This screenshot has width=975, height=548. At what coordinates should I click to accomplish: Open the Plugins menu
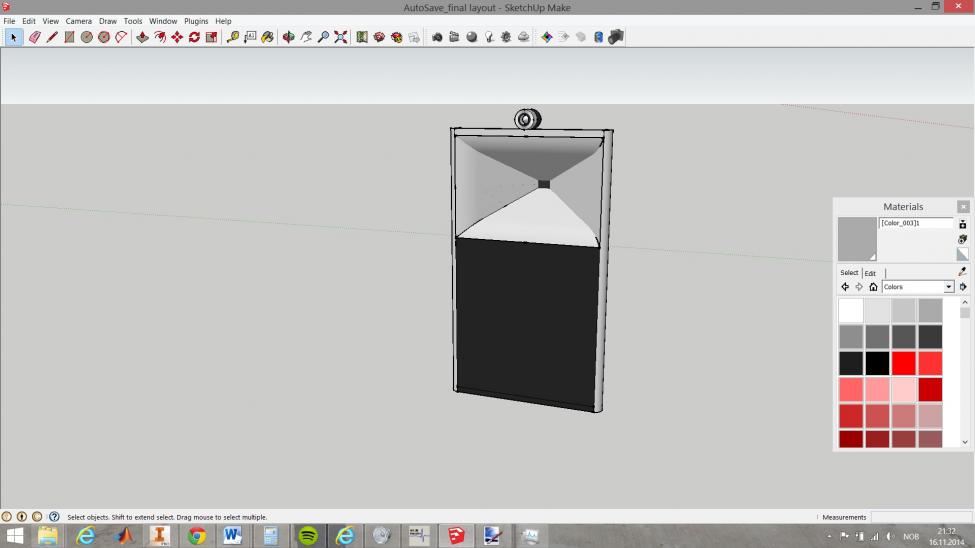click(196, 21)
